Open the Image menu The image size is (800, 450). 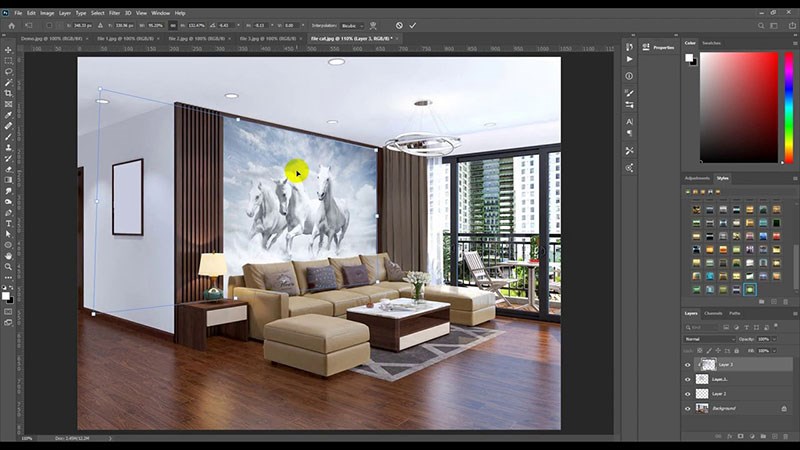pyautogui.click(x=47, y=13)
